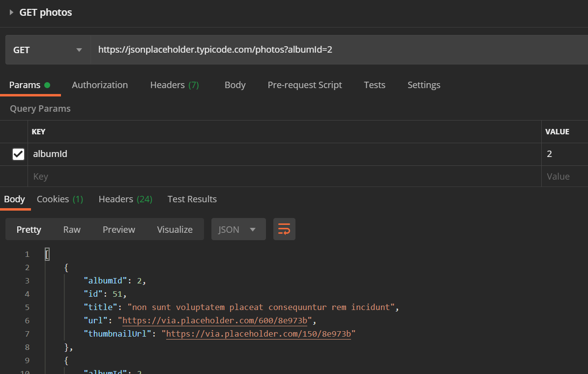Image resolution: width=588 pixels, height=374 pixels.
Task: Open the response Headers (24) tab
Action: tap(125, 199)
